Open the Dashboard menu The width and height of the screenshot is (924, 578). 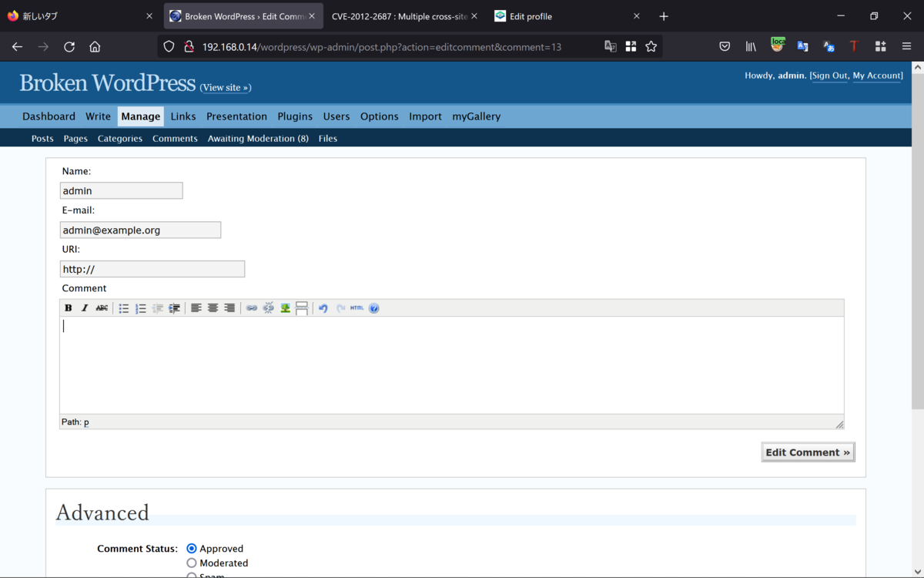pyautogui.click(x=49, y=116)
